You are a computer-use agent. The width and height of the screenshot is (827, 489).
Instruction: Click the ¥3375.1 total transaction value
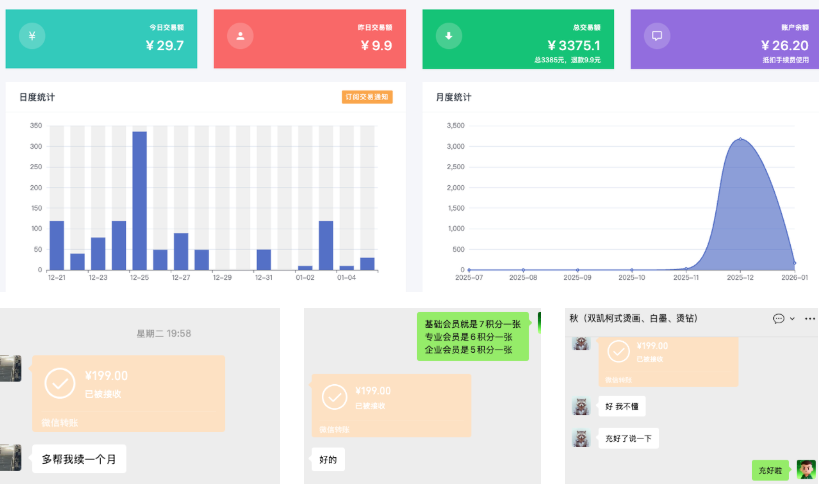pyautogui.click(x=573, y=46)
